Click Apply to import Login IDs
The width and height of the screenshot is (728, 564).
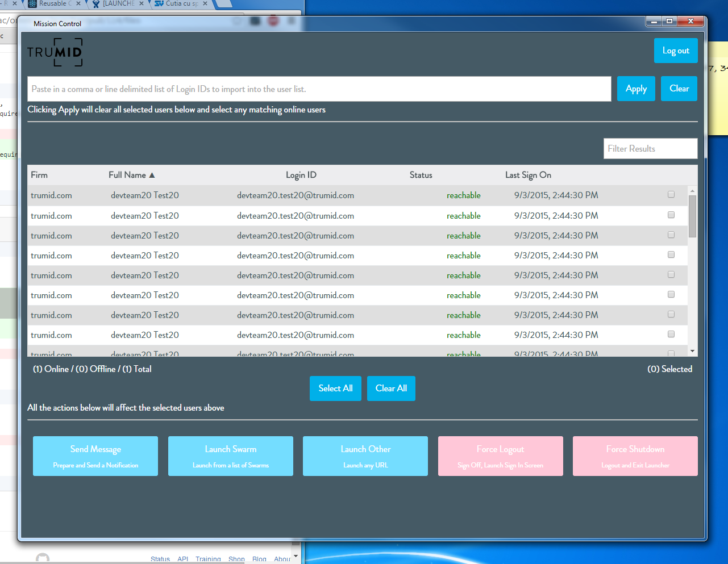[x=636, y=89]
